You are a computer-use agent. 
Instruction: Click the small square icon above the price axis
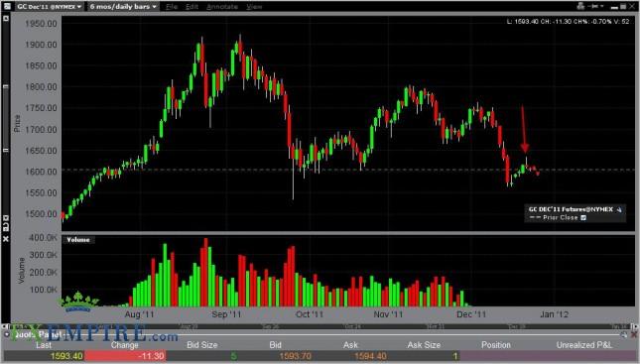pos(6,19)
